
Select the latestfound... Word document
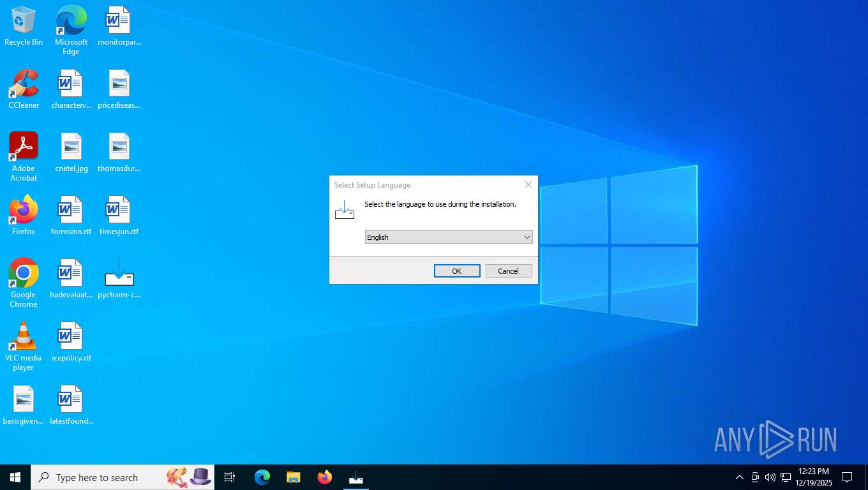tap(71, 406)
